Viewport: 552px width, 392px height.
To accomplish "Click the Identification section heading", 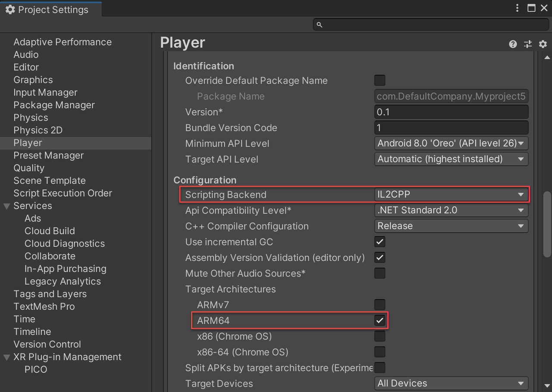I will (204, 66).
